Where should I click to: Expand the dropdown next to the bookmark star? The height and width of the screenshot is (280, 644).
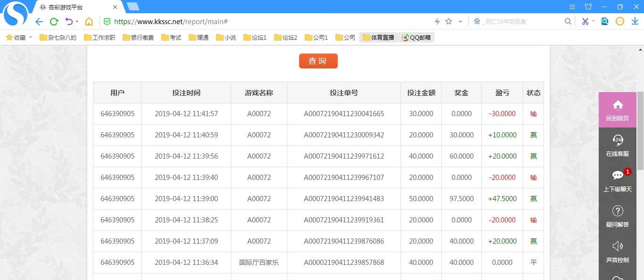(460, 22)
